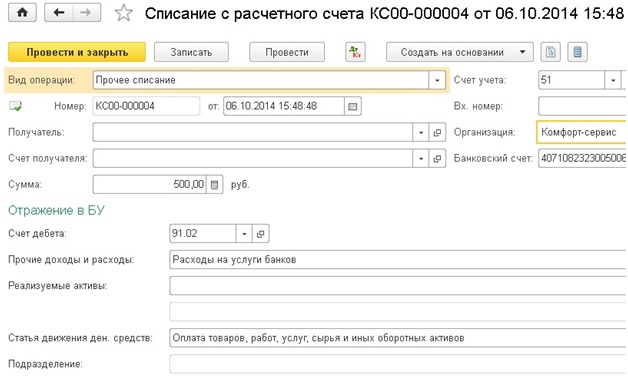
Task: Click the Провести button
Action: click(x=287, y=52)
